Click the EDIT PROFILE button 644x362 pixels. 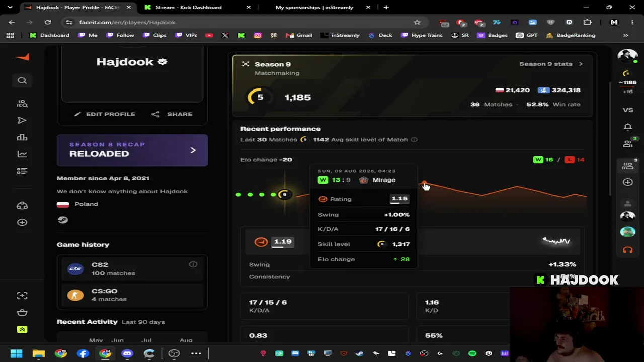point(105,114)
